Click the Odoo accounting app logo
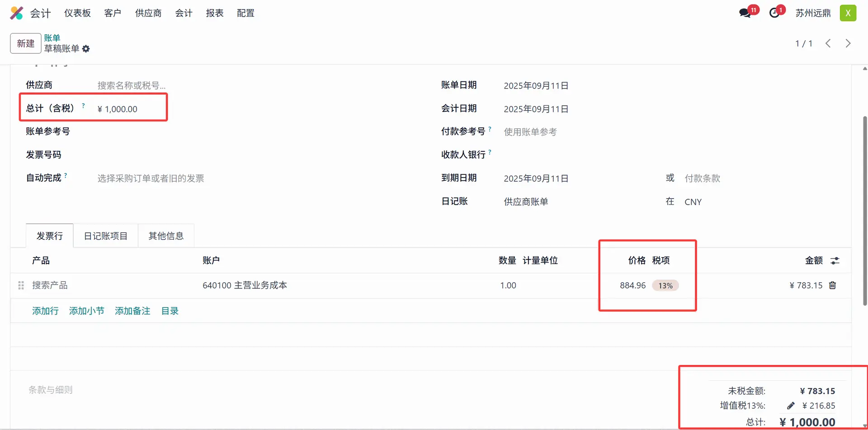 pyautogui.click(x=17, y=13)
